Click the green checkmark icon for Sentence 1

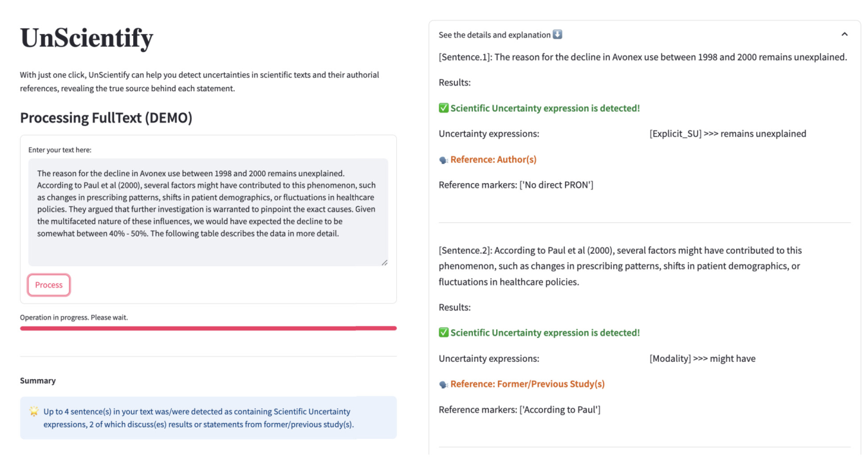(443, 108)
